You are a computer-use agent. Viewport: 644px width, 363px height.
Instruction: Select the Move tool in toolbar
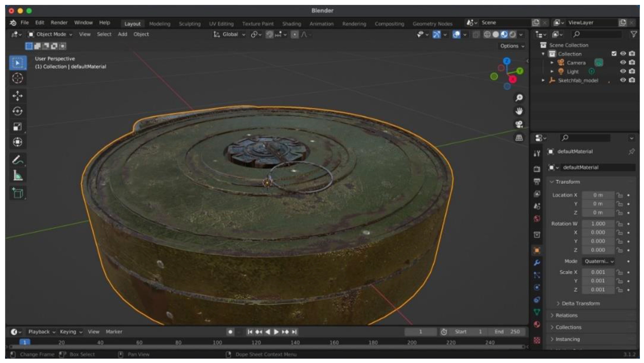[x=18, y=96]
